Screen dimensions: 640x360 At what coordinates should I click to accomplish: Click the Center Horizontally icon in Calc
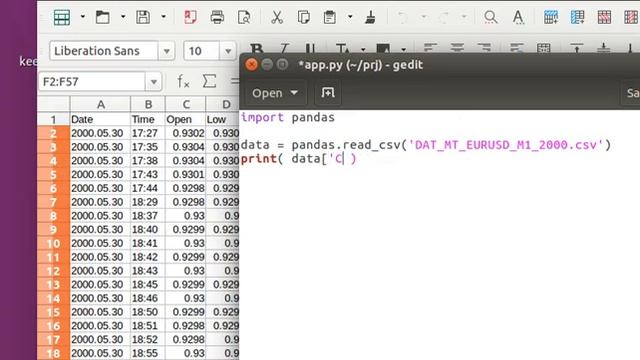click(457, 48)
